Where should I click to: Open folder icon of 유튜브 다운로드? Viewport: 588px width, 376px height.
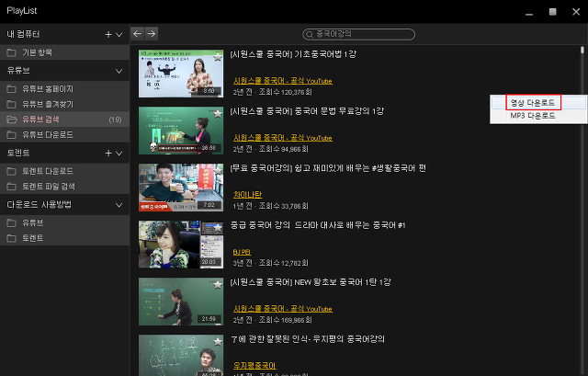[x=12, y=134]
